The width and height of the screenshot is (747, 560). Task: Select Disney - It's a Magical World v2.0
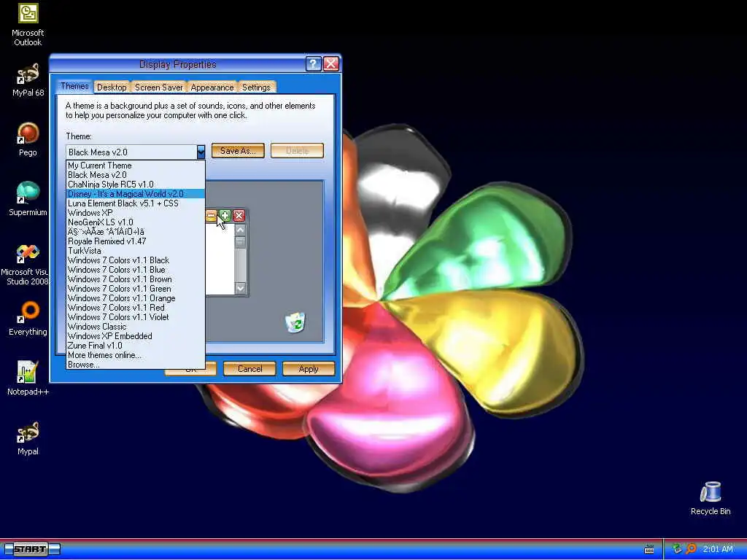pyautogui.click(x=135, y=194)
